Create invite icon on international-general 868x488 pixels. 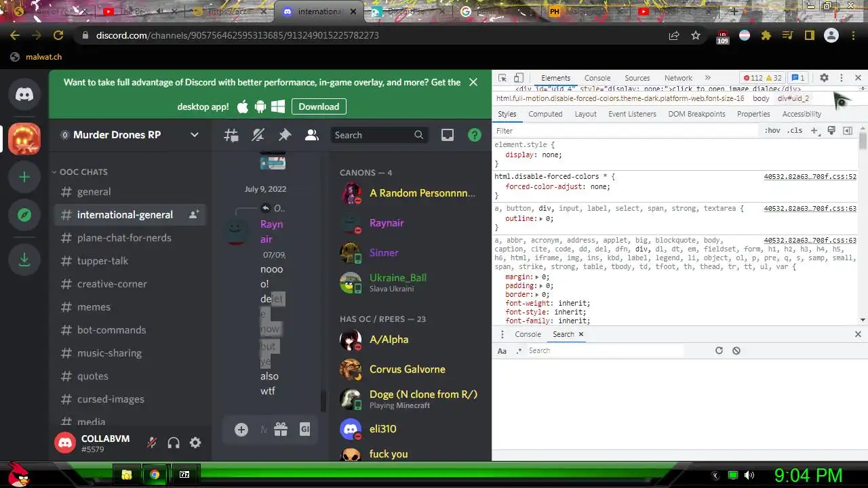tap(194, 214)
